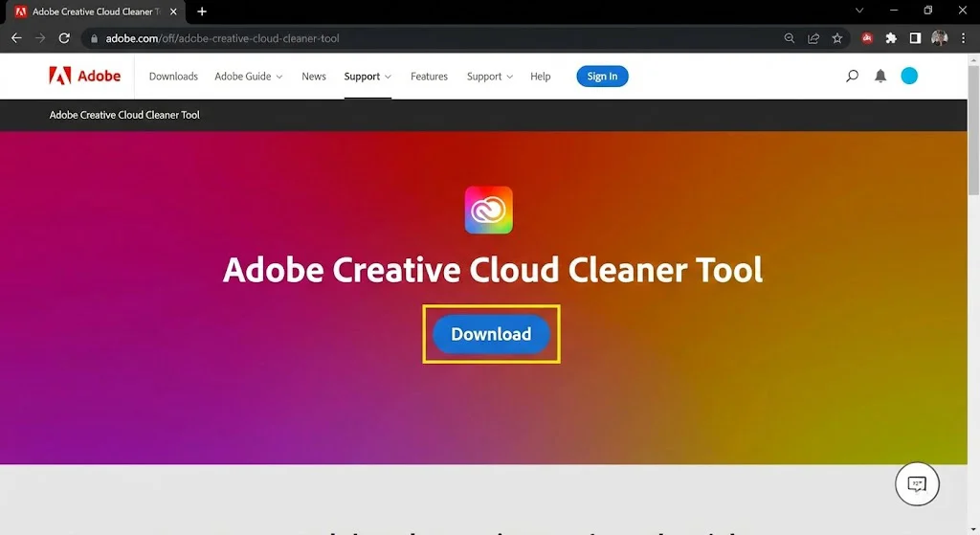The height and width of the screenshot is (535, 980).
Task: Go to the Features menu item
Action: (429, 77)
